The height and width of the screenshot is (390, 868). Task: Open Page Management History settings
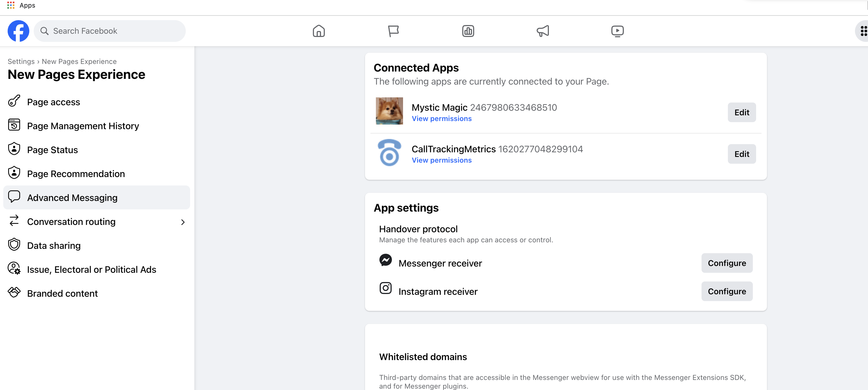tap(83, 126)
